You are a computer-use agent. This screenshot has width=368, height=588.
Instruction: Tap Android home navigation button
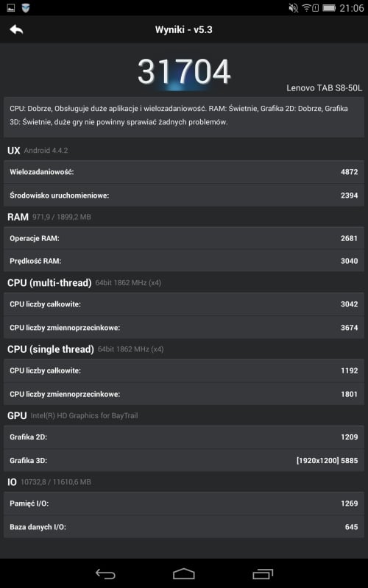[x=184, y=573]
